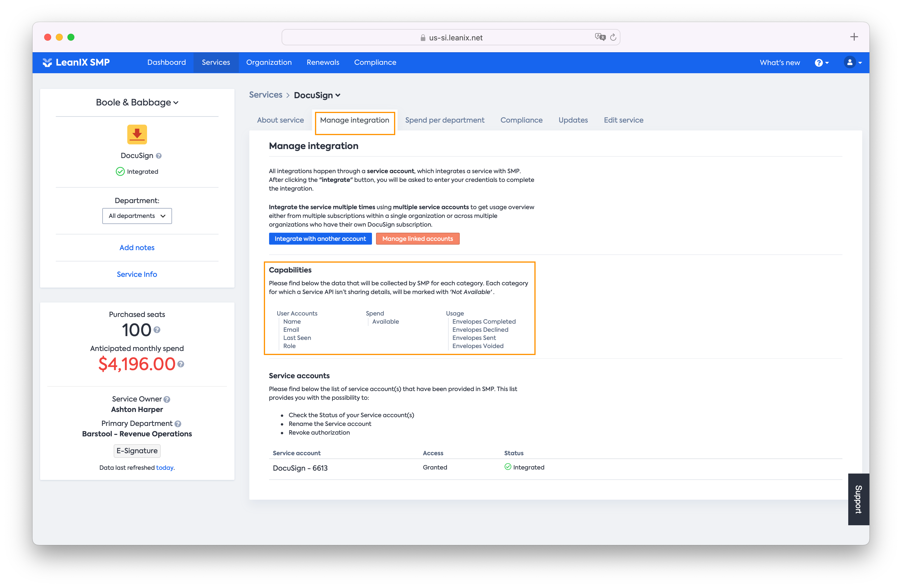The image size is (902, 588).
Task: Click Last Seen under User Accounts
Action: pos(297,338)
